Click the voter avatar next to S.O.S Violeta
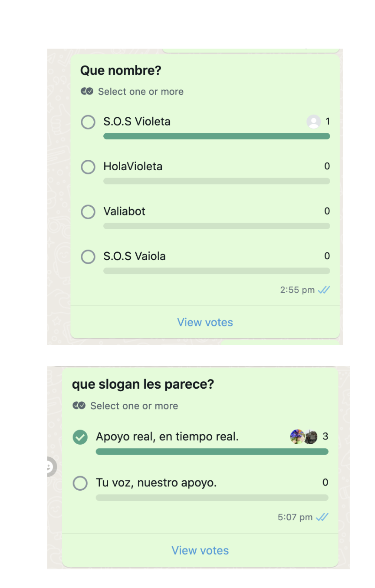Screen dimensions: 375x588 [313, 122]
